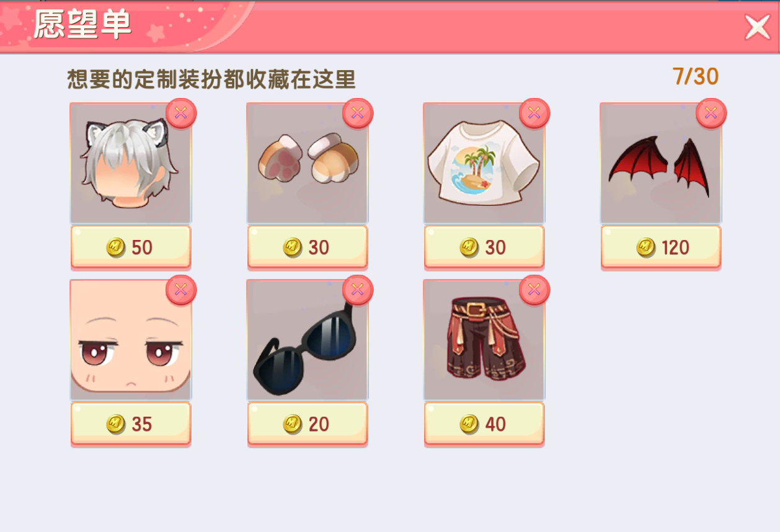780x532 pixels.
Task: Buy paw gloves for 30 coins
Action: pos(308,247)
